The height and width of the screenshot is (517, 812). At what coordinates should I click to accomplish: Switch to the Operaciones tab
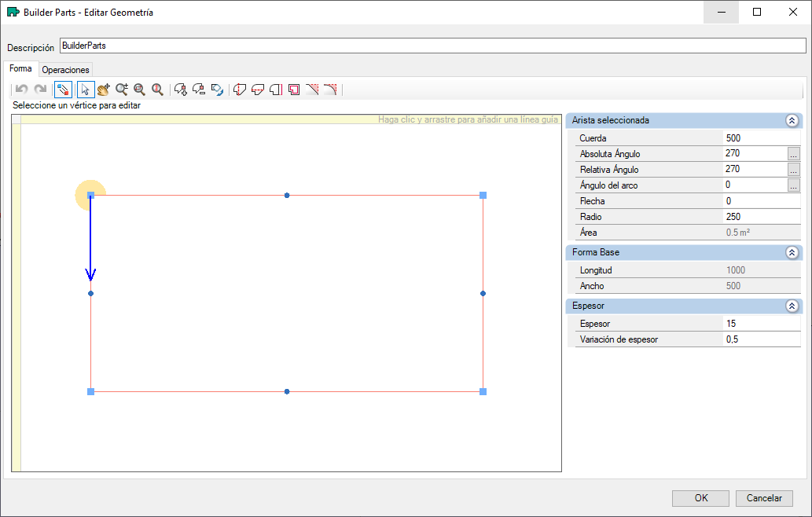pyautogui.click(x=66, y=70)
